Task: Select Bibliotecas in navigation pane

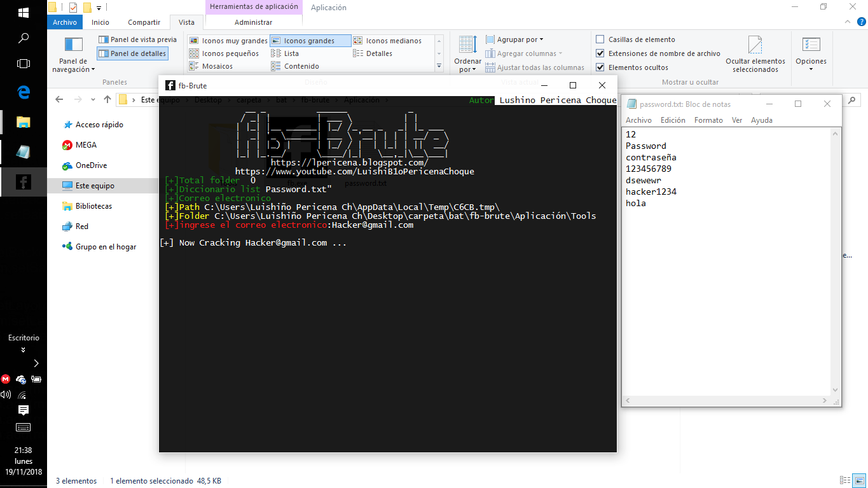Action: click(93, 206)
